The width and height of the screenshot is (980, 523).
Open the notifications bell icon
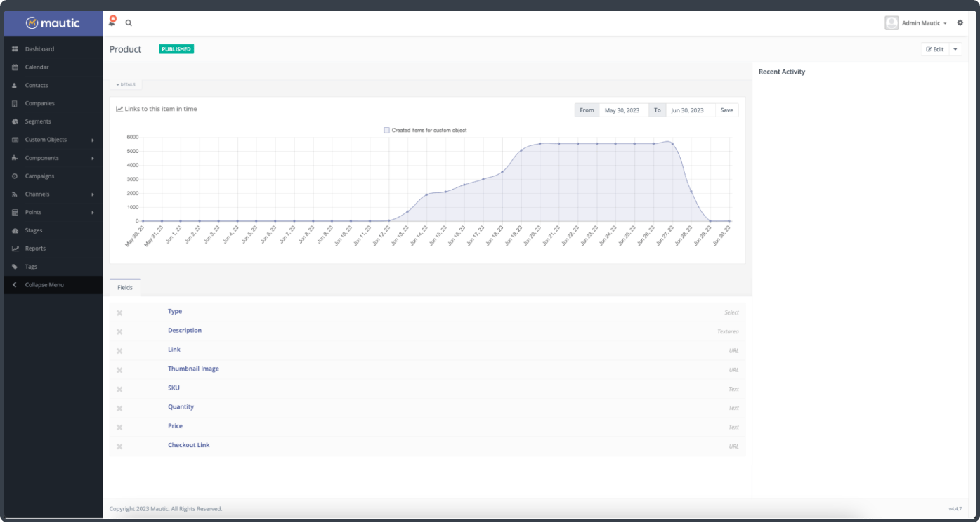112,22
